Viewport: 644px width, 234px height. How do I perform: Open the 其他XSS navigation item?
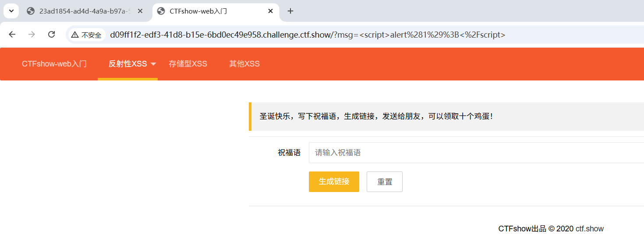[x=244, y=64]
